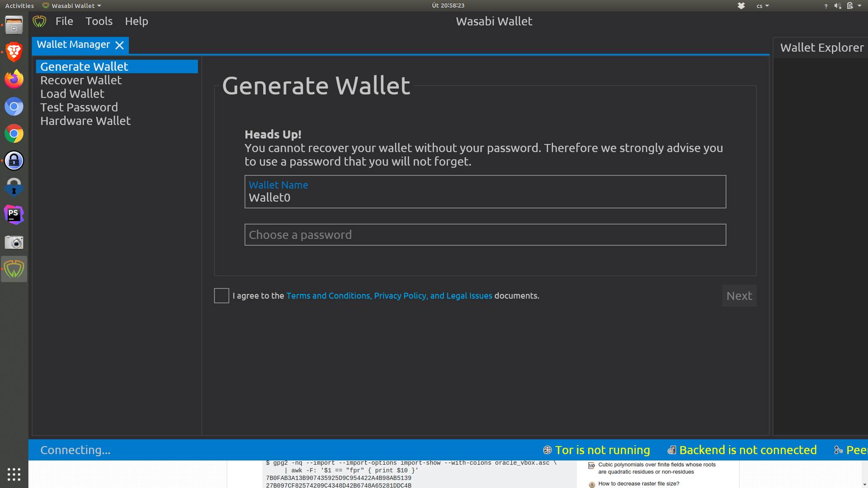Open 'How to decrease raster file size?' link
Image resolution: width=868 pixels, height=488 pixels.
[x=639, y=483]
